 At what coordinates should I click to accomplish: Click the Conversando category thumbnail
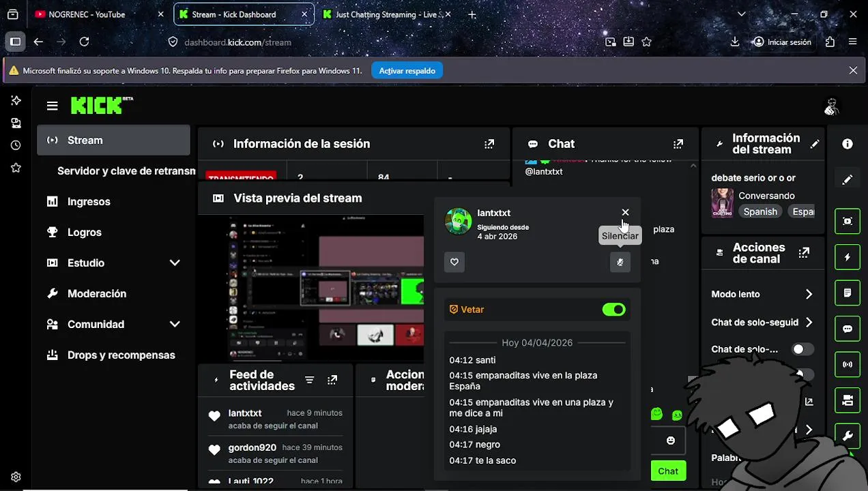(x=722, y=203)
